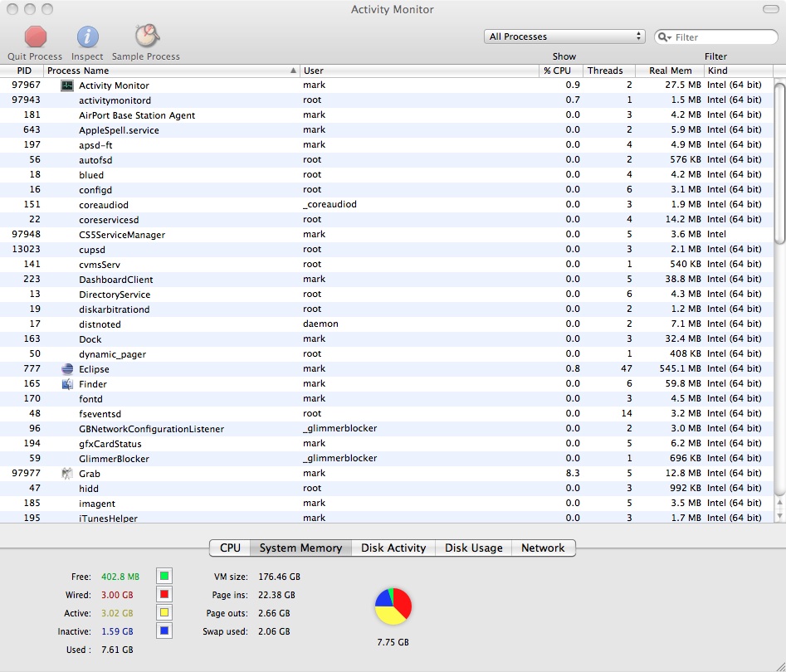Click the magnifier icon in Filter field
This screenshot has width=786, height=672.
coord(664,37)
